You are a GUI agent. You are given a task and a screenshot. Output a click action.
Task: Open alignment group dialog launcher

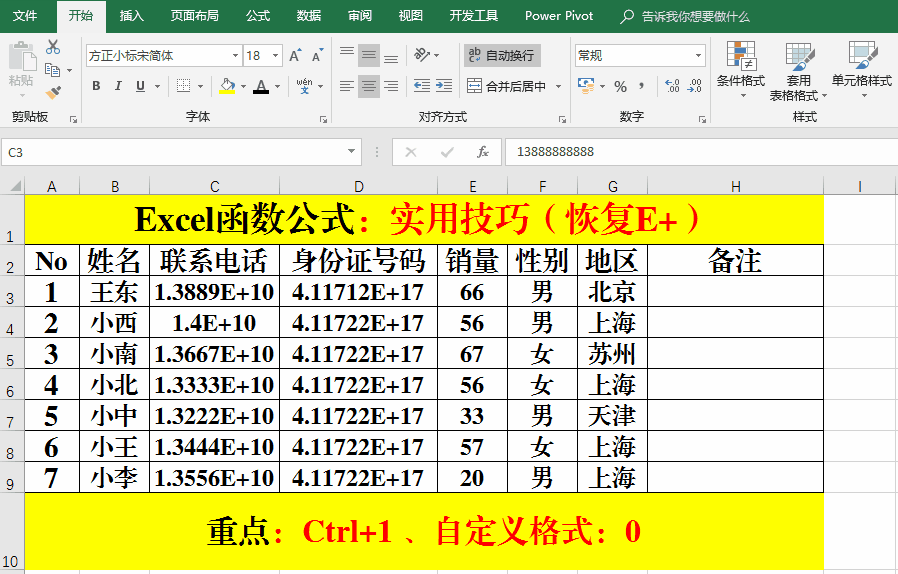click(x=562, y=119)
